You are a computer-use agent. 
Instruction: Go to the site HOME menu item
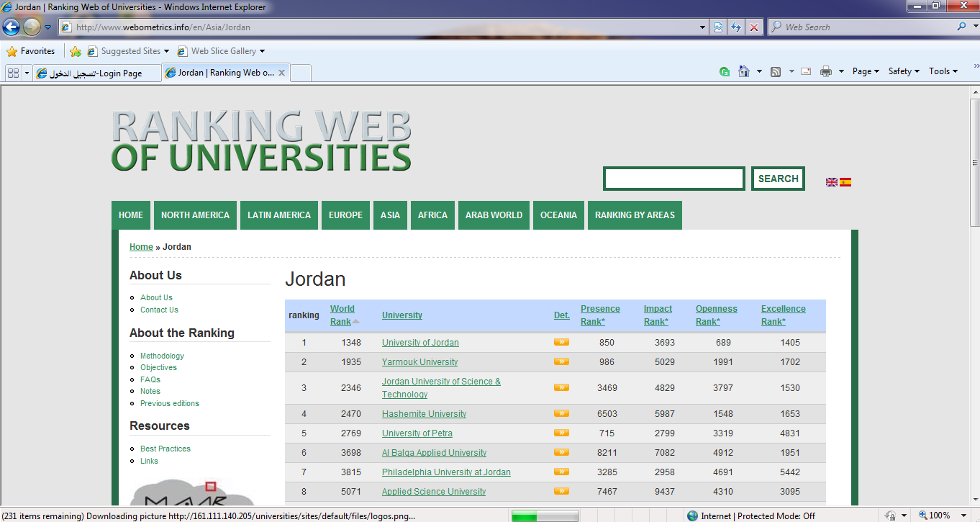coord(131,215)
